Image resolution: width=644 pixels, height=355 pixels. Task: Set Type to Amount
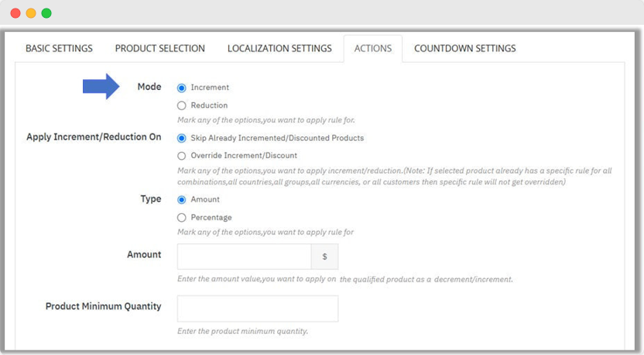click(182, 200)
